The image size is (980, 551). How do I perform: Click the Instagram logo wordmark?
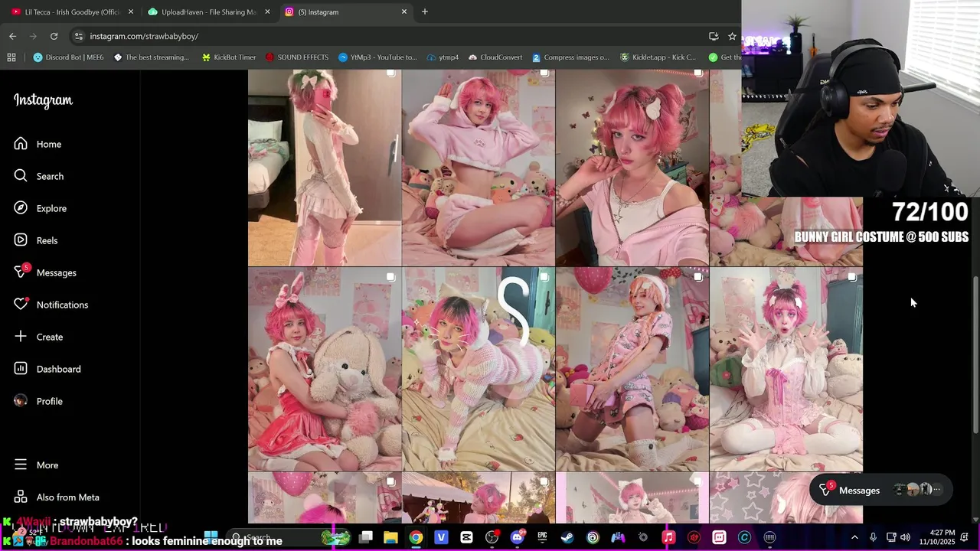point(43,100)
